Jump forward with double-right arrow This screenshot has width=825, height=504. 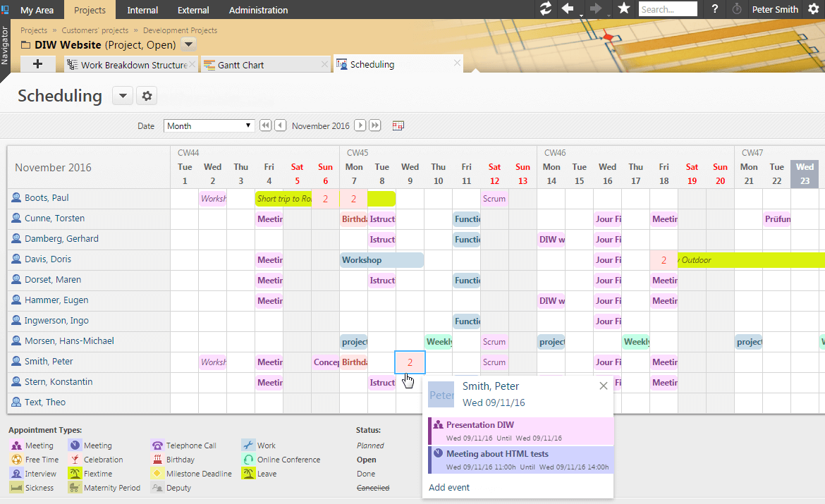375,125
